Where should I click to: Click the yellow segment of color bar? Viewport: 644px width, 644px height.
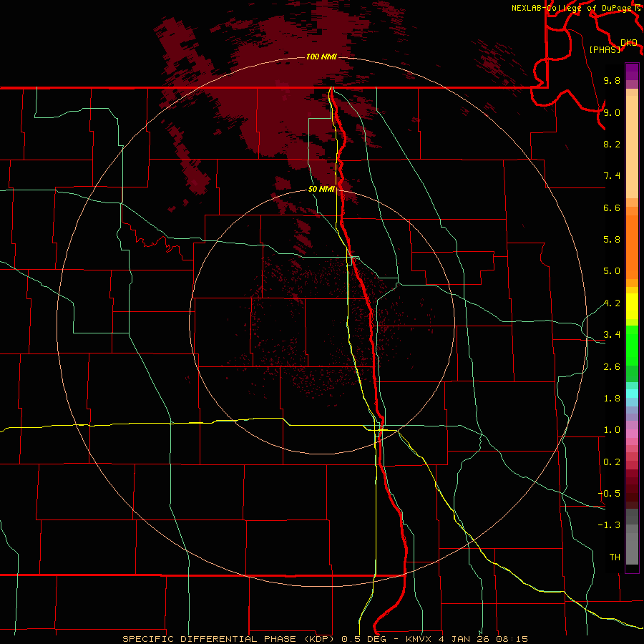click(632, 306)
